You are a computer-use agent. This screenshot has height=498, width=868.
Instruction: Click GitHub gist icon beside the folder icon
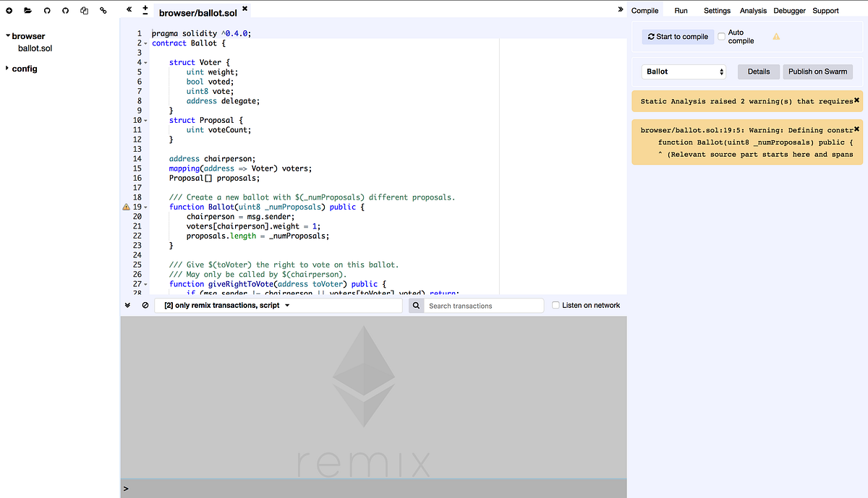pyautogui.click(x=47, y=11)
